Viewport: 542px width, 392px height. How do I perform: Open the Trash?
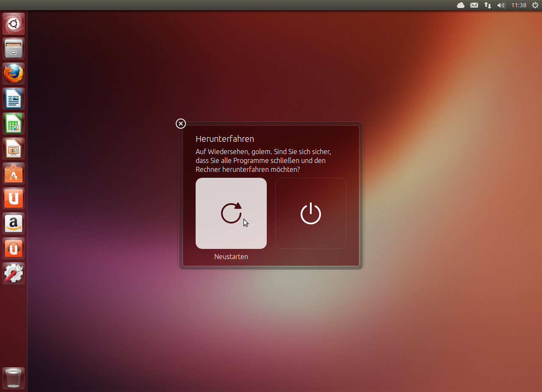point(14,378)
